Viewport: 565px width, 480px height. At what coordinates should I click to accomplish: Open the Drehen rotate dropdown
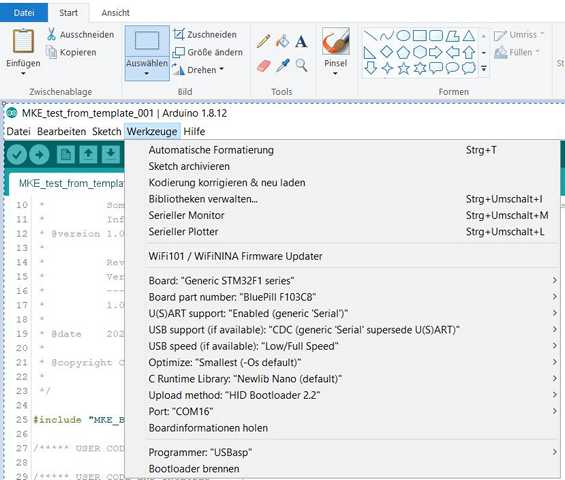(x=221, y=69)
